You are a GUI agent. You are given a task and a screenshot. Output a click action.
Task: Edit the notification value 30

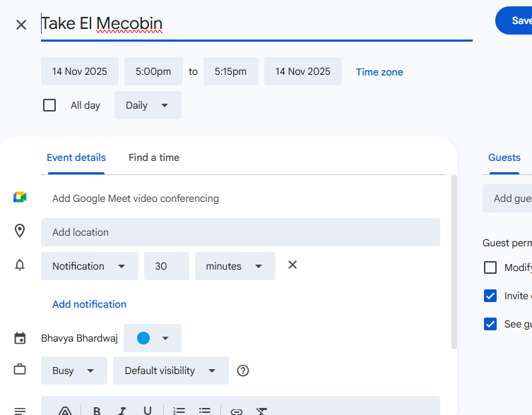(167, 266)
